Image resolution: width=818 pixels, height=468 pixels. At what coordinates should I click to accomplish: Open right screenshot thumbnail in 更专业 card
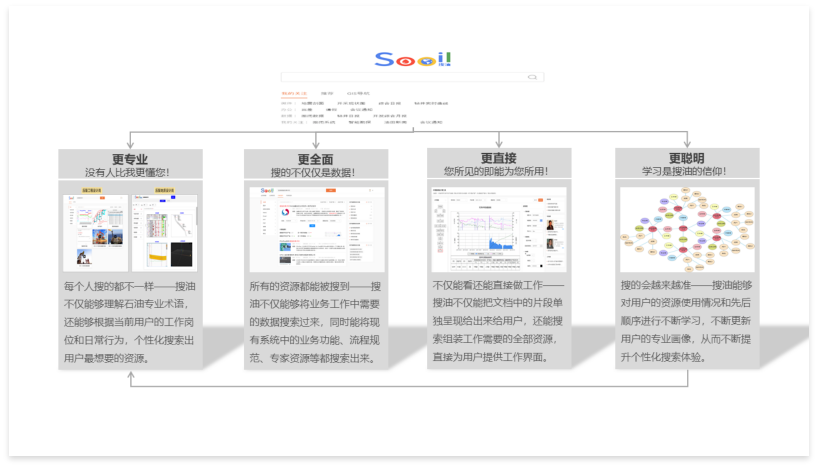[165, 233]
